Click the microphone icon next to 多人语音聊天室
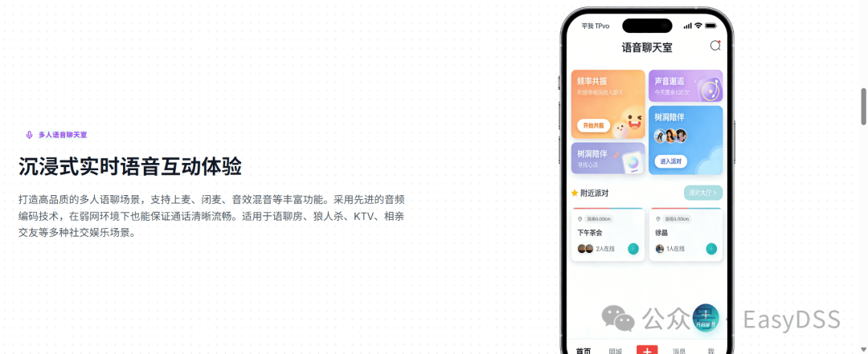Image resolution: width=868 pixels, height=354 pixels. [30, 135]
